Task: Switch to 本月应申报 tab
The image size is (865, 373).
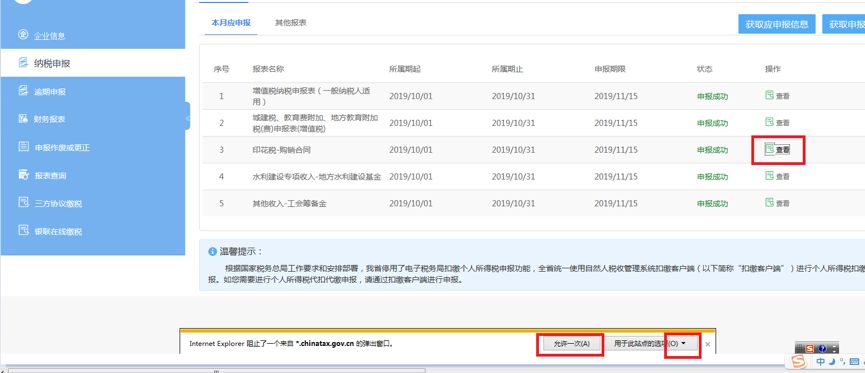Action: click(x=231, y=23)
